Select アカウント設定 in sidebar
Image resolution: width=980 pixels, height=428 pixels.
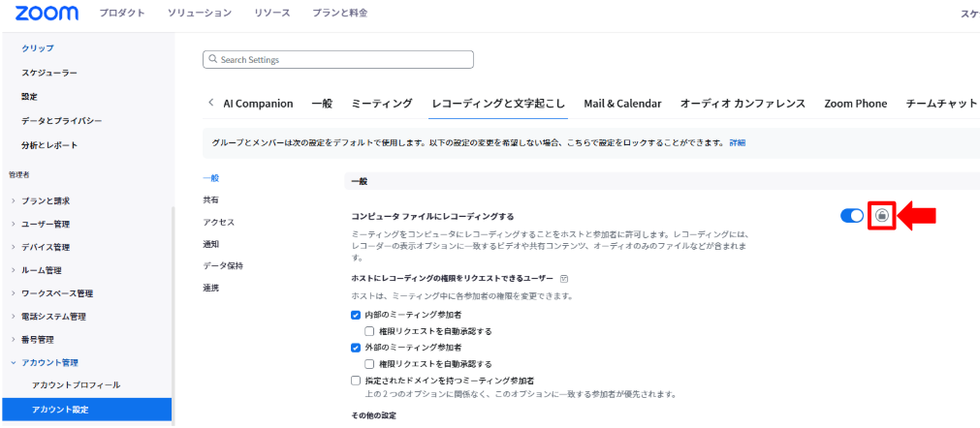click(x=86, y=410)
